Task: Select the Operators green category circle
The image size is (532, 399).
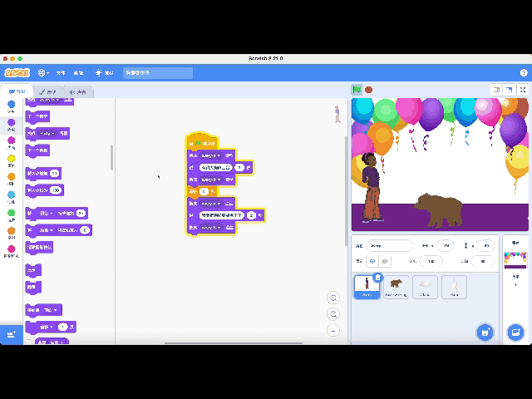Action: [11, 213]
